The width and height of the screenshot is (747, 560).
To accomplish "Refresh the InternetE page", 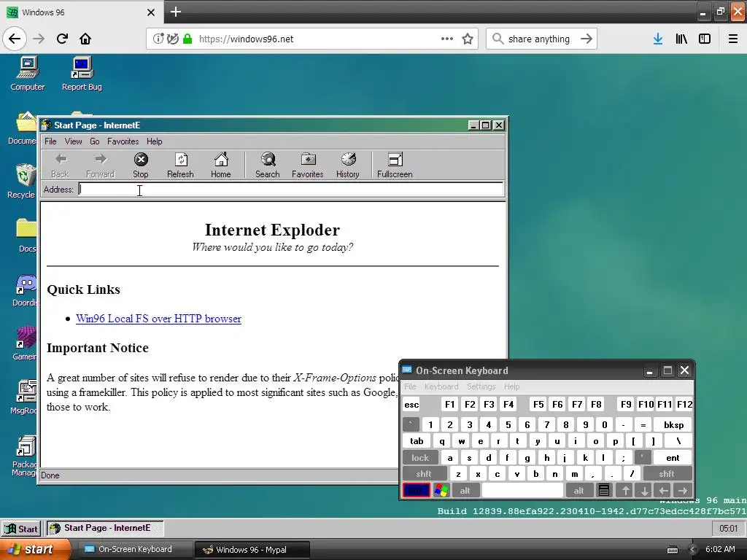I will (181, 166).
